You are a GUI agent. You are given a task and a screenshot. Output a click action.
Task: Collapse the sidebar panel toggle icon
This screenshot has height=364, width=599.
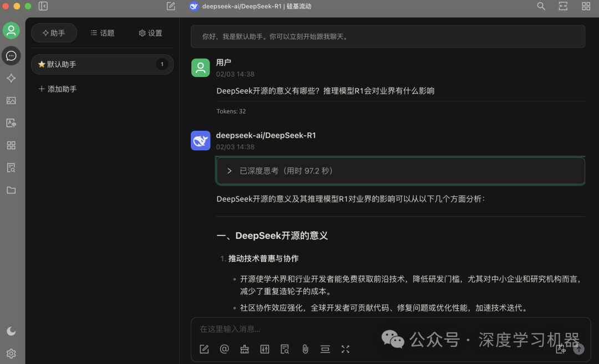click(x=43, y=6)
